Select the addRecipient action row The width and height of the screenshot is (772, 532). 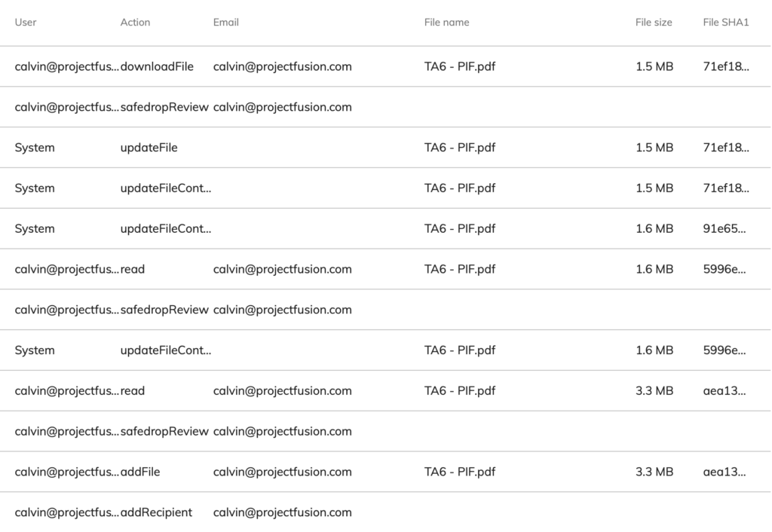point(385,512)
